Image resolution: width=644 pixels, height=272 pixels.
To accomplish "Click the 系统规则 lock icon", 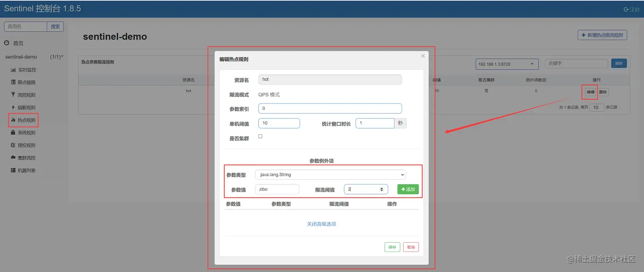I will [x=13, y=132].
